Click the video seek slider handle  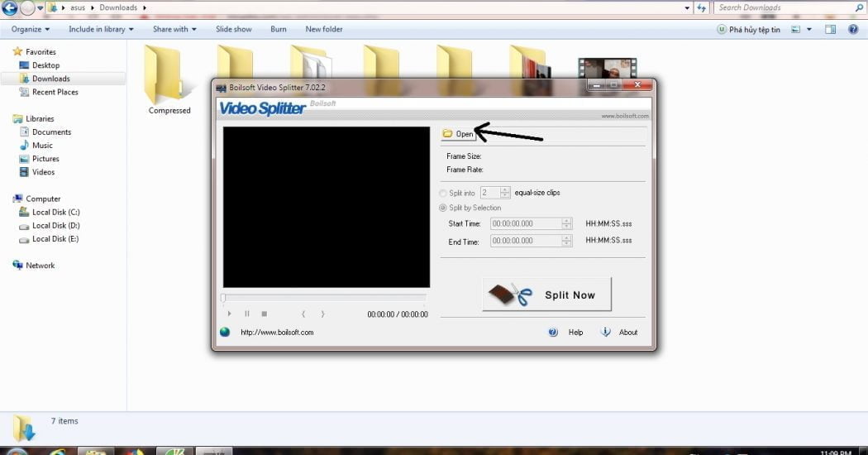pyautogui.click(x=223, y=298)
